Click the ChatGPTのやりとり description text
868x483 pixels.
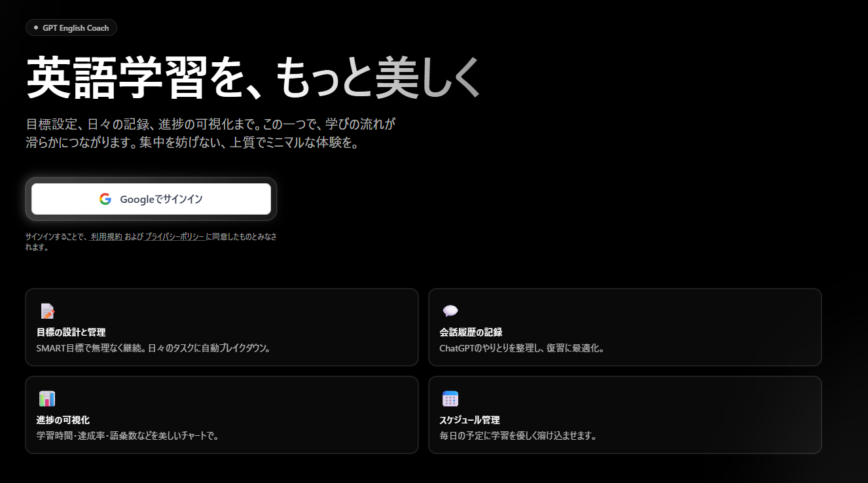(x=522, y=348)
